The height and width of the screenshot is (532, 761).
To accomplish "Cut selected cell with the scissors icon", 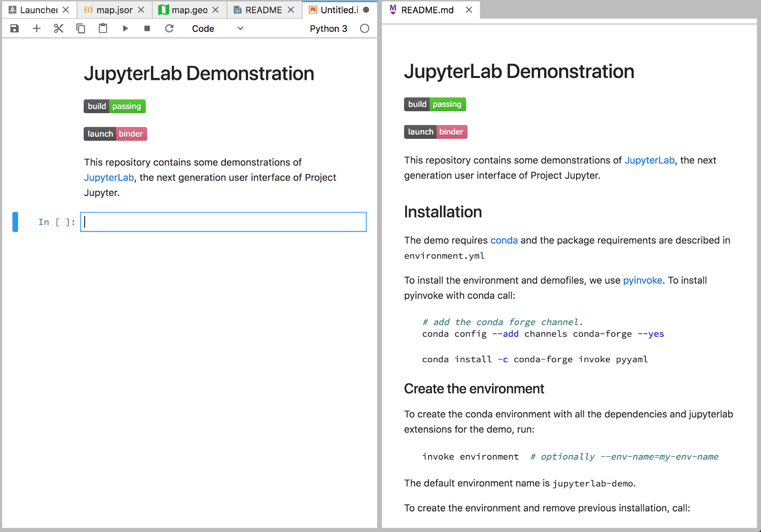I will tap(59, 29).
